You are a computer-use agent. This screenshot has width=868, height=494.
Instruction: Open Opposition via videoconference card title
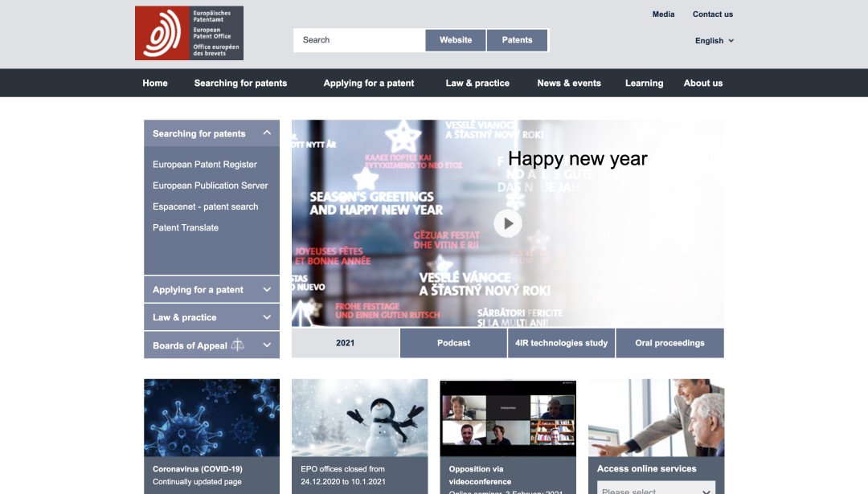pos(480,476)
